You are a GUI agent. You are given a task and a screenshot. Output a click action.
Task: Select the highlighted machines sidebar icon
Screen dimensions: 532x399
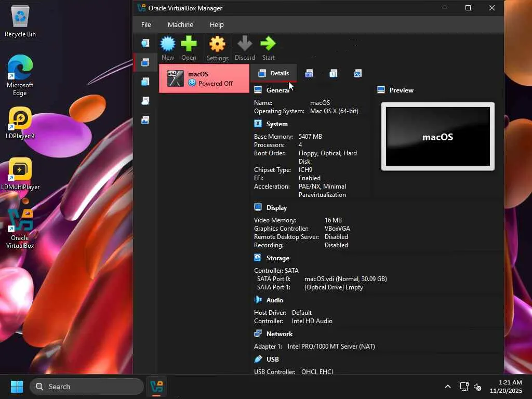pos(145,62)
